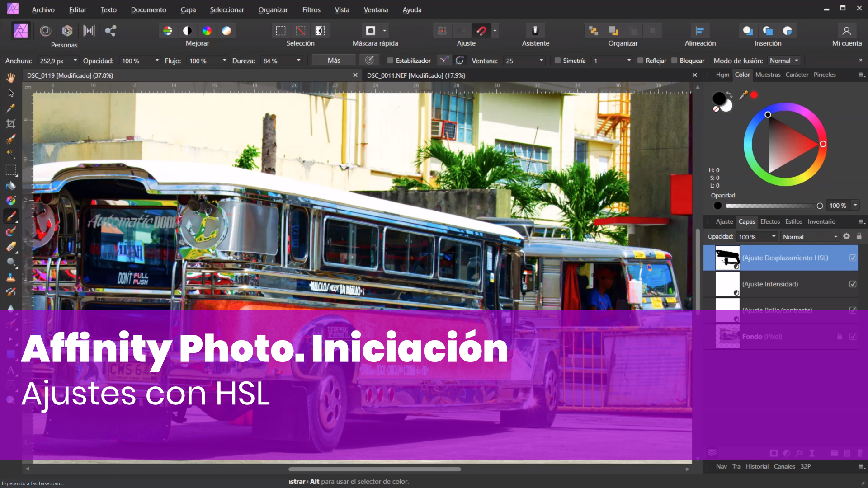Select the Erase Brush tool

(x=11, y=247)
